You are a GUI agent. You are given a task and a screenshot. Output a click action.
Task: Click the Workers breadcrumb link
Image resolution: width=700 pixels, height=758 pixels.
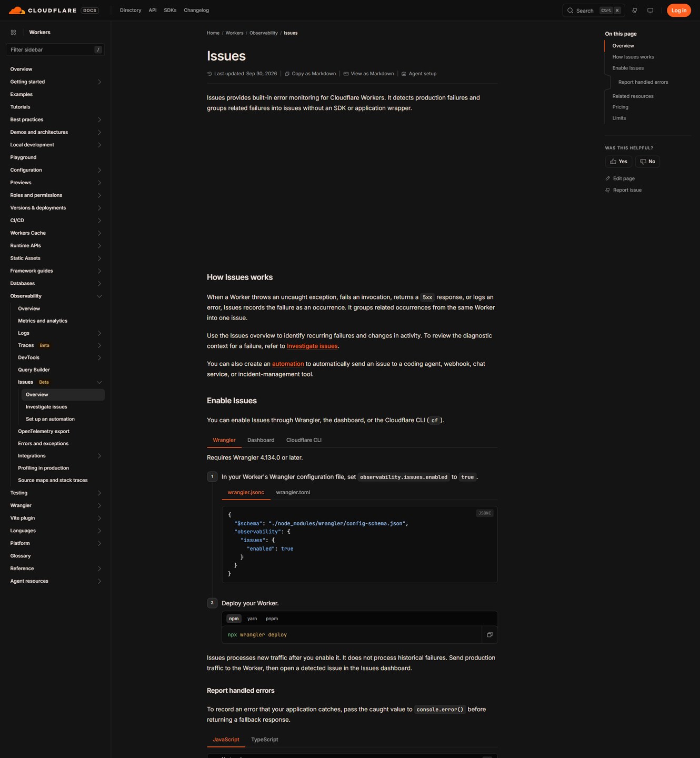pyautogui.click(x=234, y=33)
